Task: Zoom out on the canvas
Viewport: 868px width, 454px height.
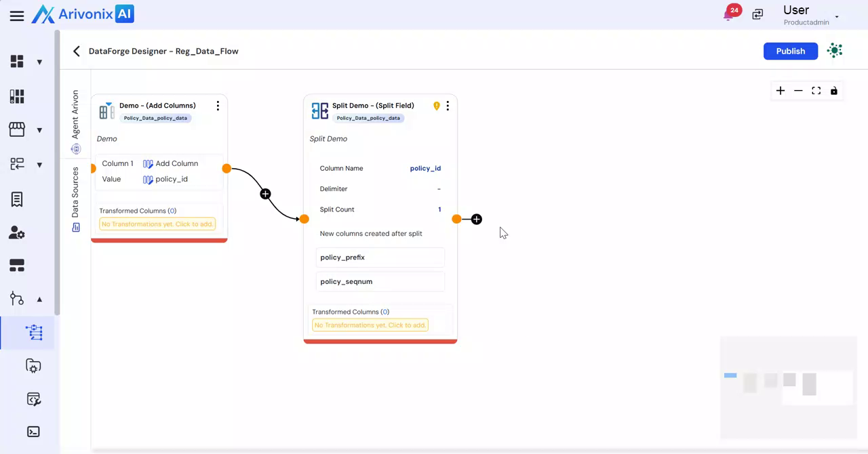Action: (798, 91)
